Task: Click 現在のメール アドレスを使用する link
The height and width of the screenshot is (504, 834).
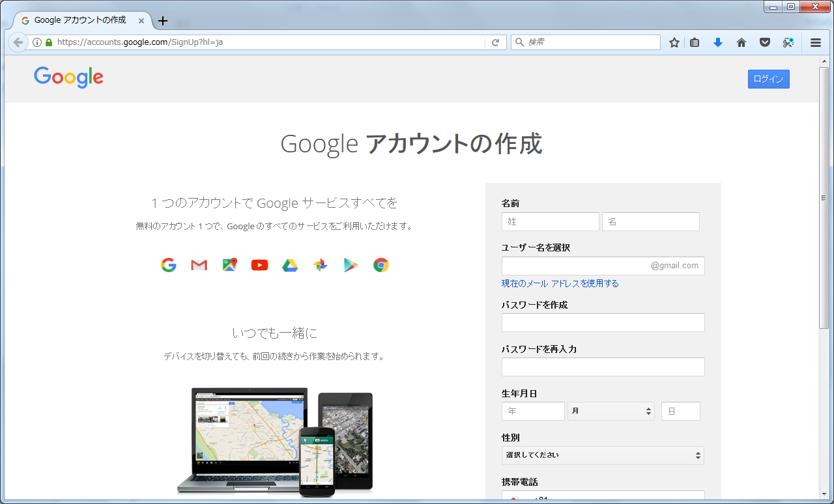Action: click(x=560, y=283)
